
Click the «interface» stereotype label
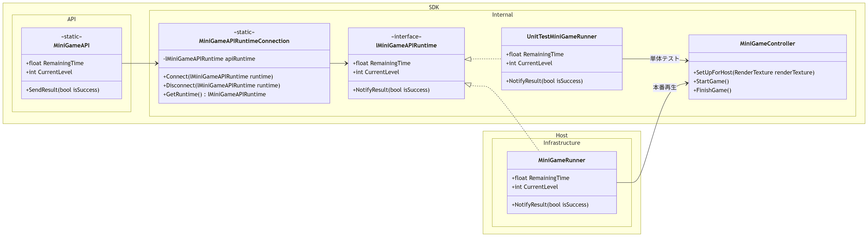(x=406, y=36)
